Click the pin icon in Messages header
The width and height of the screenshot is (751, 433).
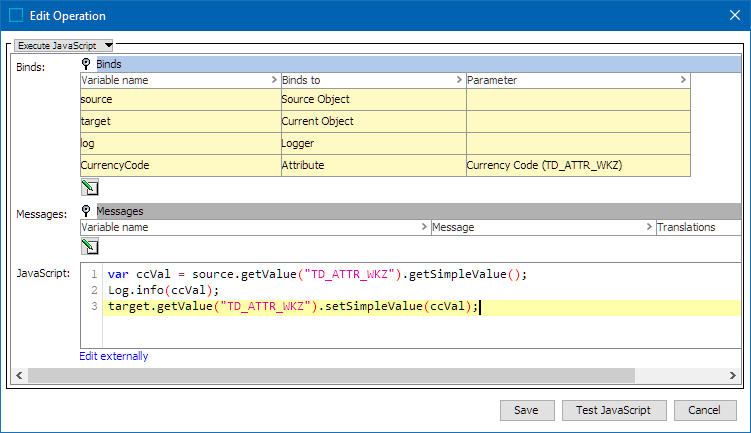point(87,211)
